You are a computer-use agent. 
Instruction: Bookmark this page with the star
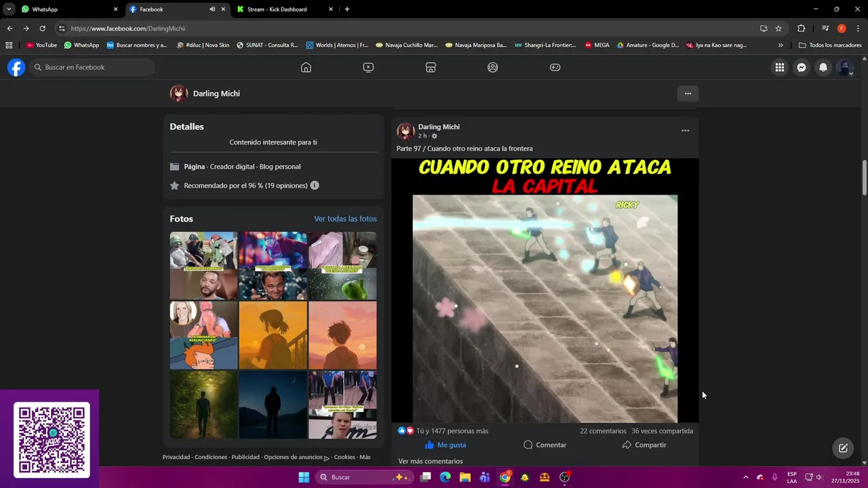(778, 28)
